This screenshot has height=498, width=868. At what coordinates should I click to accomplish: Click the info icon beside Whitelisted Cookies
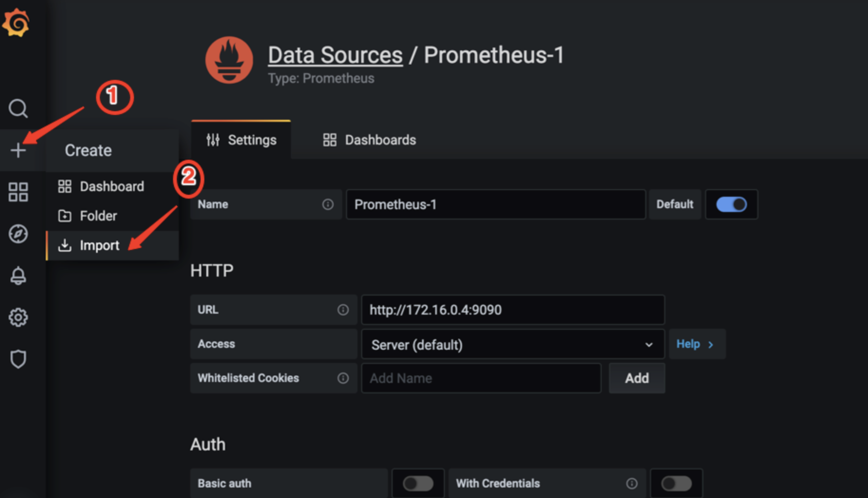(343, 378)
